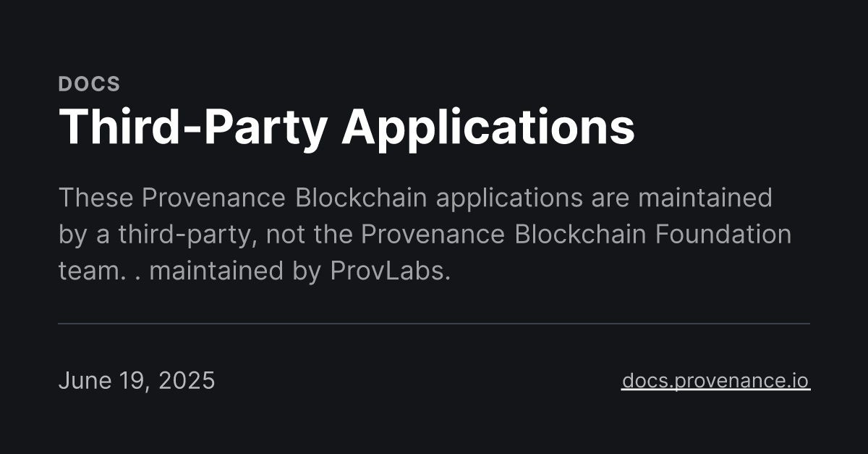Viewport: 868px width, 454px height.
Task: Click the horizontal divider line
Action: pyautogui.click(x=434, y=323)
